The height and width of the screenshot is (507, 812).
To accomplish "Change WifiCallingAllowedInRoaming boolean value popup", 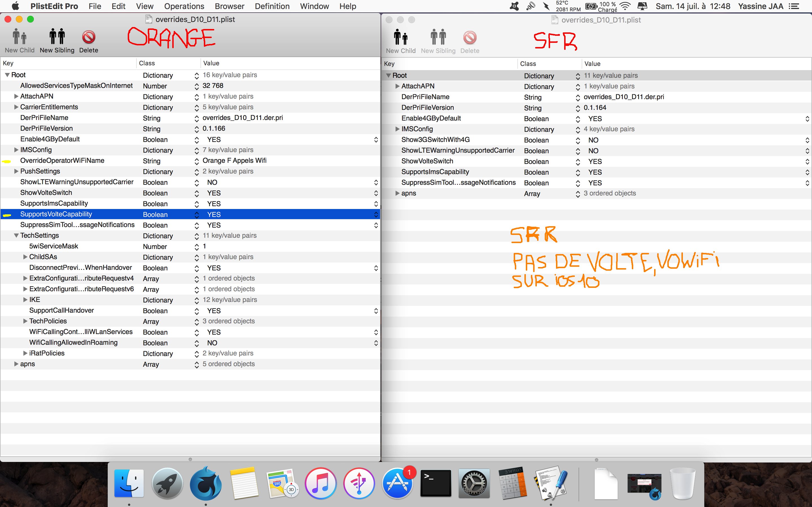I will 376,343.
